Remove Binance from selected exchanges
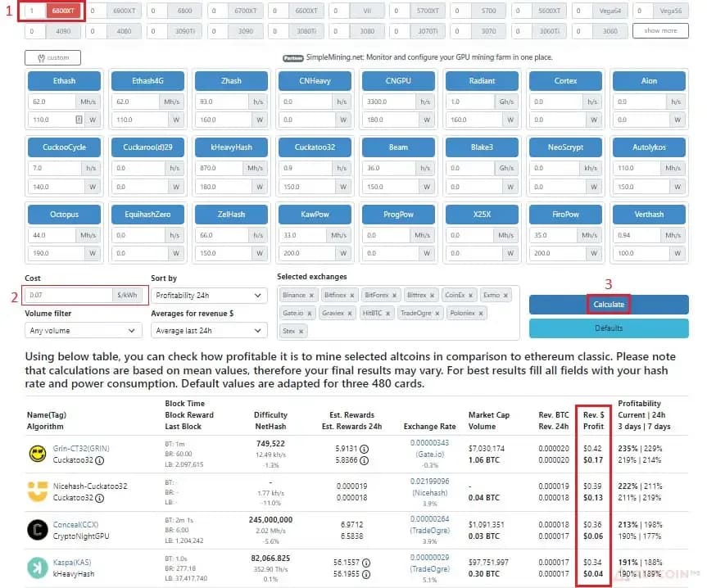This screenshot has height=588, width=707. coord(311,296)
